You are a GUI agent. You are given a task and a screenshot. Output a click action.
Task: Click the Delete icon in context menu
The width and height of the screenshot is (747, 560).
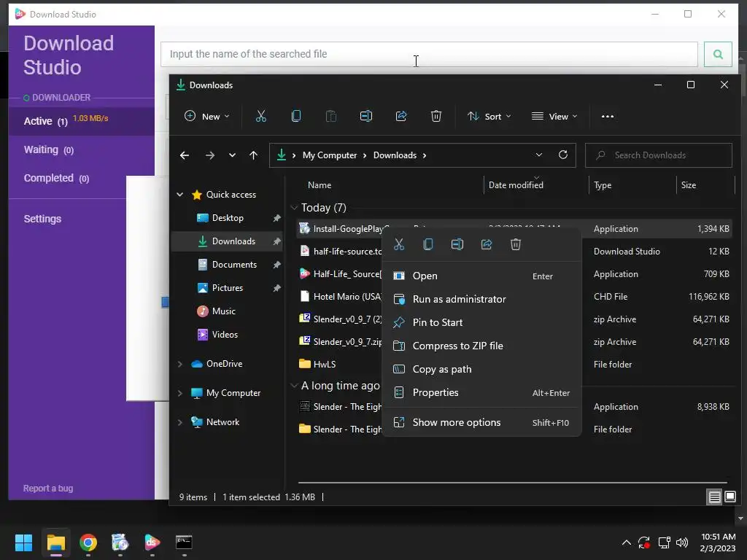[516, 244]
